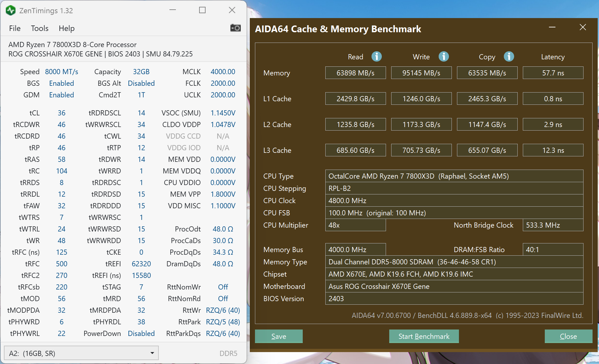Click the CPU Clock field 4800.0 MHz
This screenshot has height=364, width=599.
454,201
